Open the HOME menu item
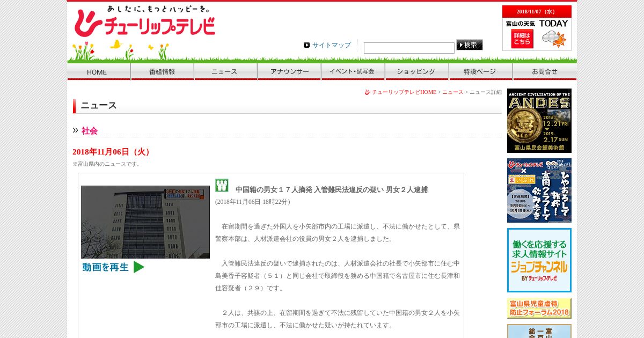The height and width of the screenshot is (338, 644). [x=99, y=72]
